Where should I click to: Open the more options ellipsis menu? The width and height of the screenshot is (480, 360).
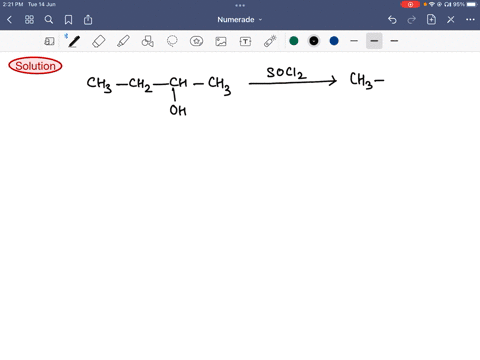pos(470,20)
